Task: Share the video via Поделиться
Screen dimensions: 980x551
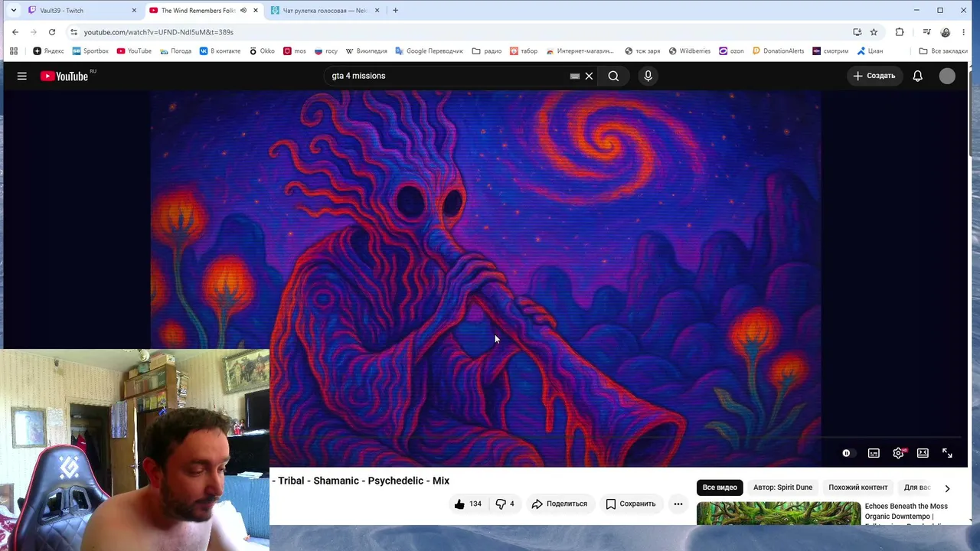Action: click(x=560, y=504)
